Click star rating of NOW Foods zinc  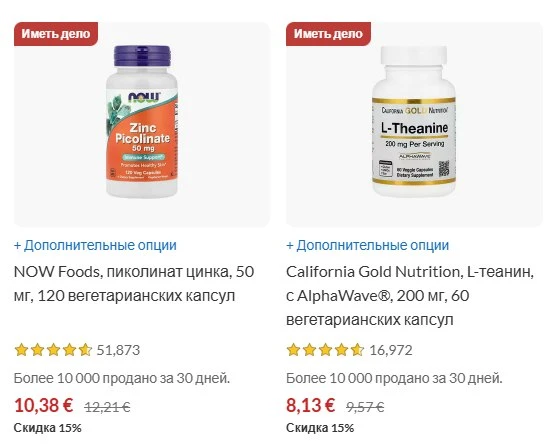pyautogui.click(x=53, y=350)
